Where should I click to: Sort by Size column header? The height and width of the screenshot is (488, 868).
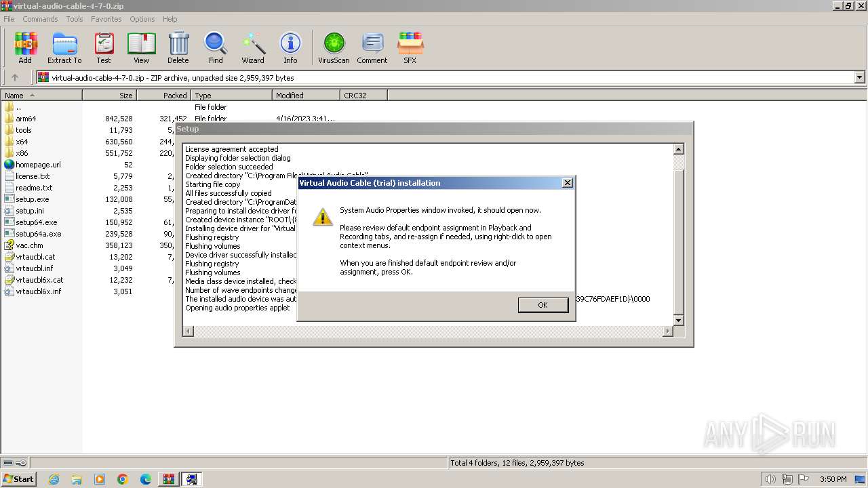[109, 96]
